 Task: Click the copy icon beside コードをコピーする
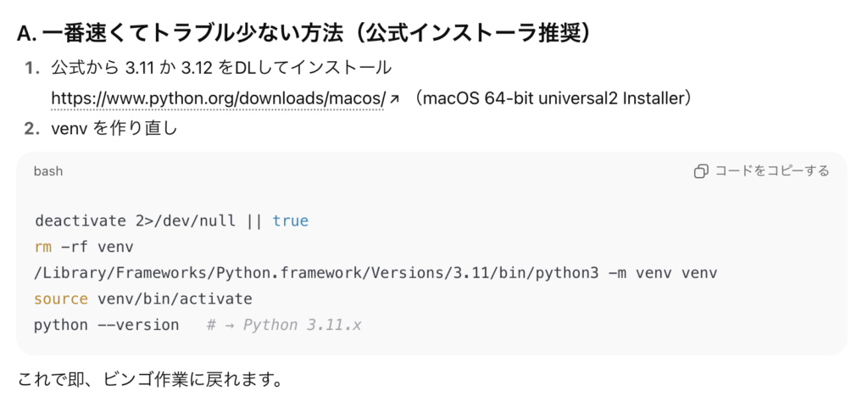coord(701,171)
